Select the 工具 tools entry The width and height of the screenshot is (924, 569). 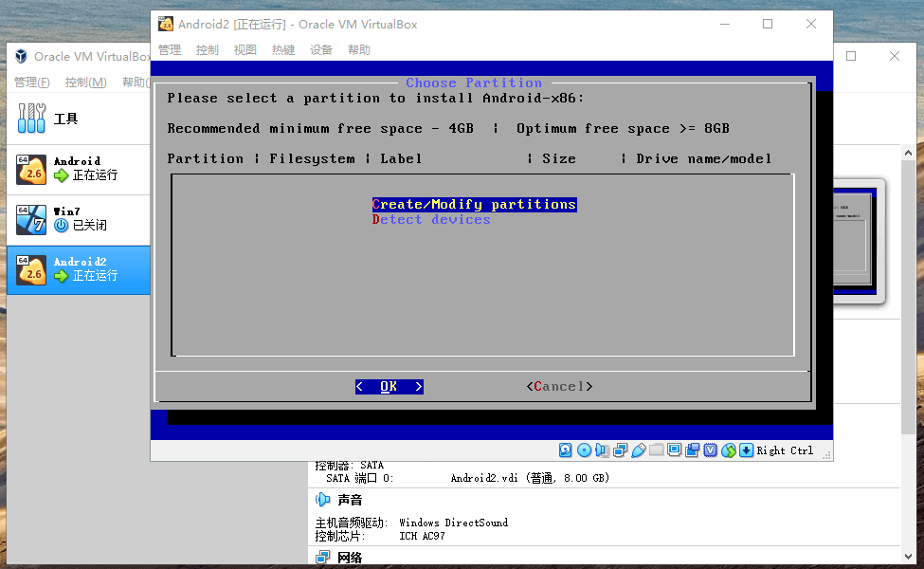tap(64, 119)
